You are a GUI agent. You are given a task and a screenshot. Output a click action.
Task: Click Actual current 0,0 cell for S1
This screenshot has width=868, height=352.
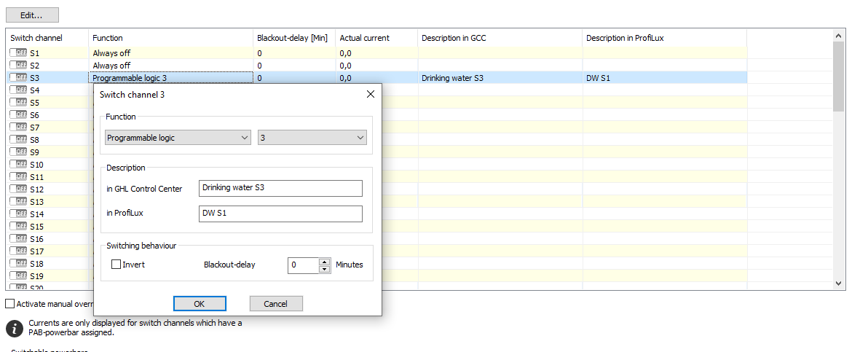point(376,53)
